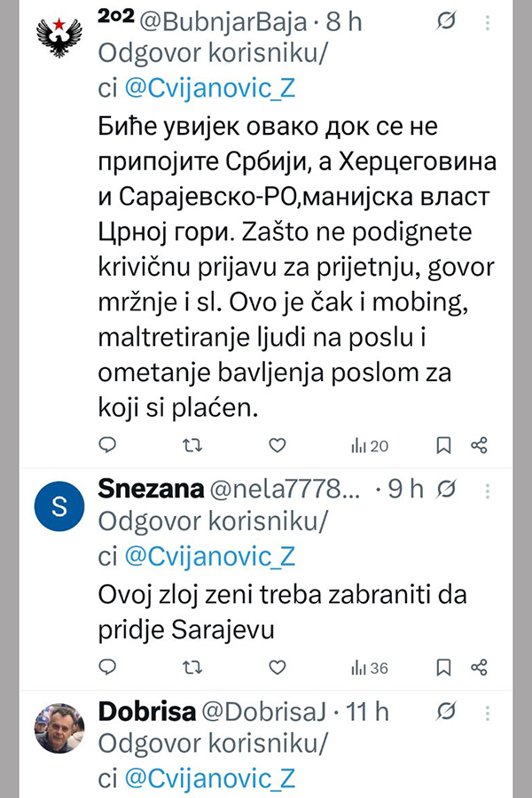Like Snezana's tweet
The height and width of the screenshot is (798, 532).
277,667
